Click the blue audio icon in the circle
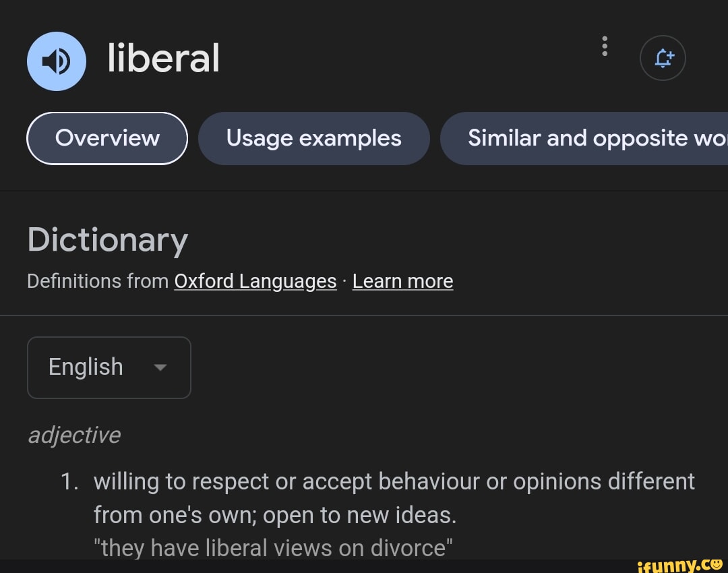 [56, 61]
